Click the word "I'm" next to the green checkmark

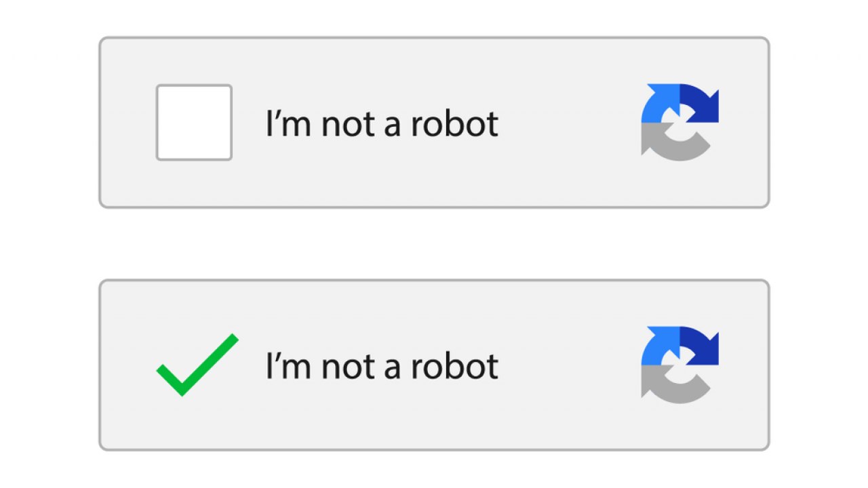[288, 367]
